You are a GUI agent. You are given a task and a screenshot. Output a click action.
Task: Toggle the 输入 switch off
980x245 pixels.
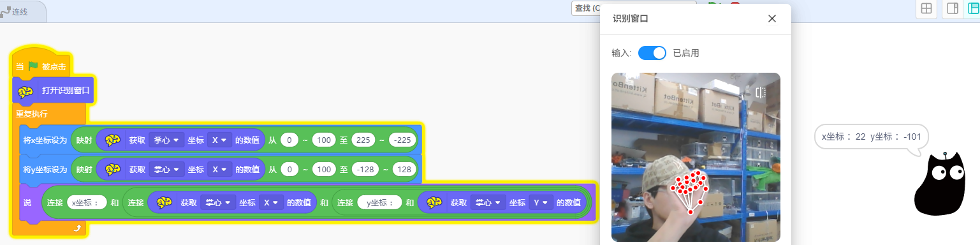click(652, 53)
